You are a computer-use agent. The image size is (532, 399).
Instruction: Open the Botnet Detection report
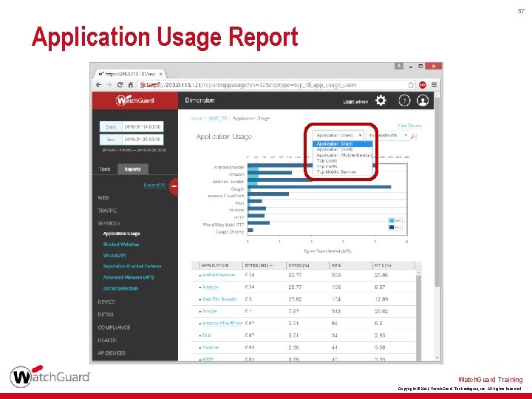[x=120, y=288]
